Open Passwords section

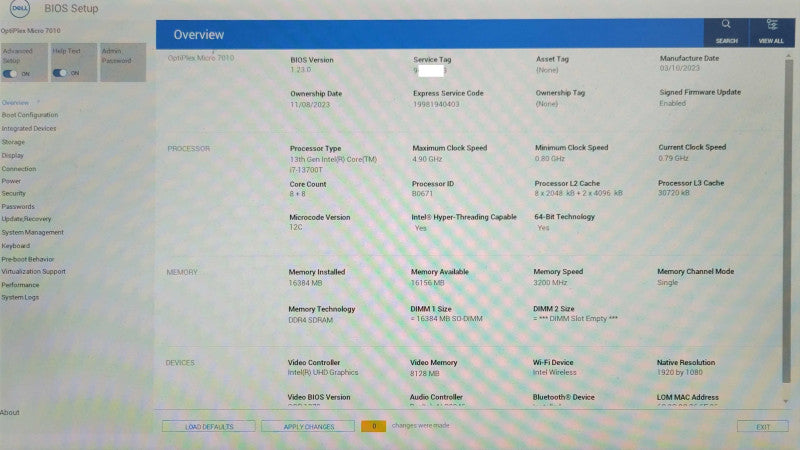tap(18, 207)
